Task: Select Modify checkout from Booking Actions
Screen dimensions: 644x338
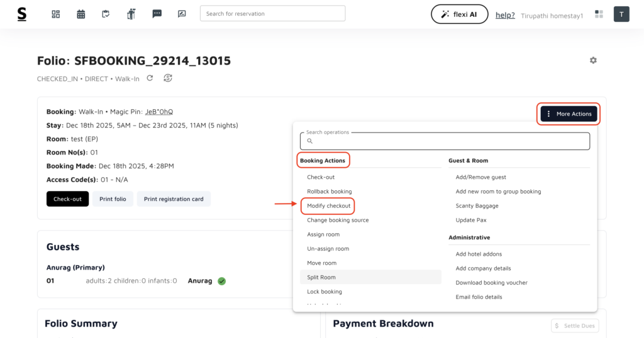Action: (x=328, y=206)
